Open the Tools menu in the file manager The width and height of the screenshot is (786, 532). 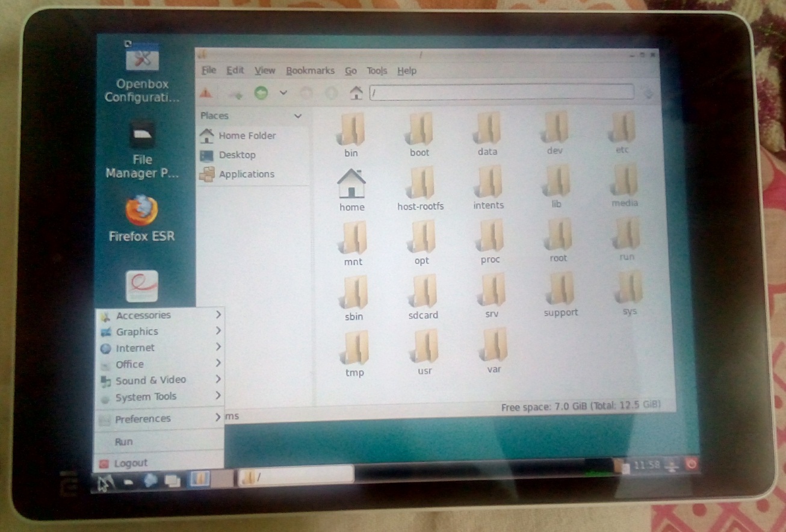coord(376,70)
